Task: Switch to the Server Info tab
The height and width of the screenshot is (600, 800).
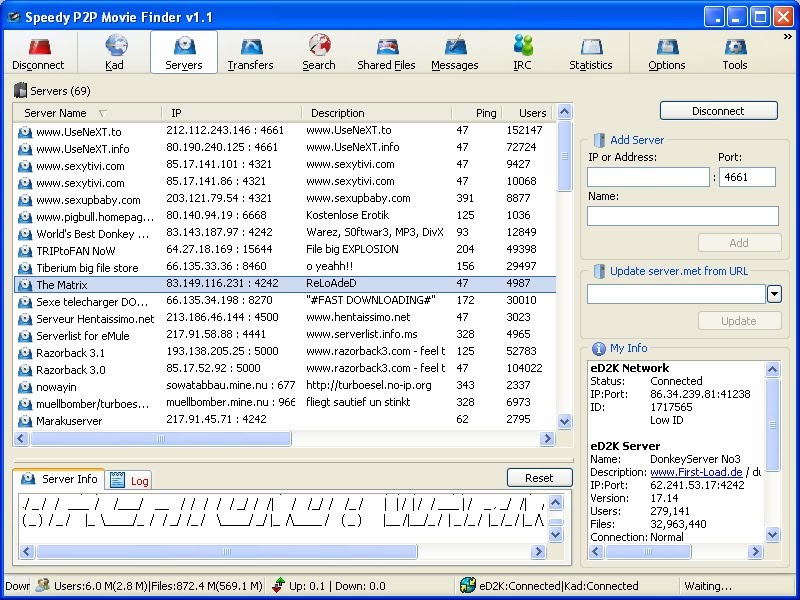Action: click(x=59, y=479)
